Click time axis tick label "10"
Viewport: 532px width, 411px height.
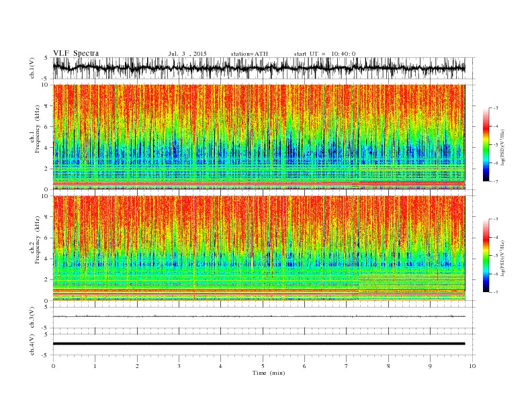(x=472, y=366)
